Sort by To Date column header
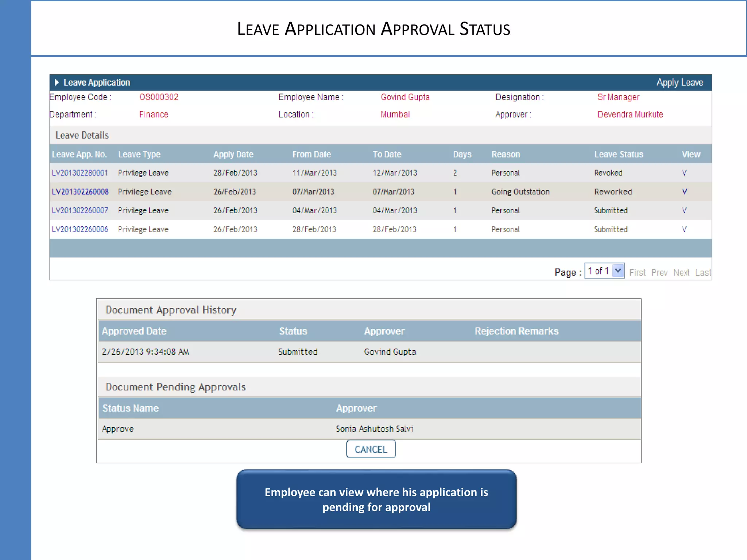Image resolution: width=747 pixels, height=560 pixels. [x=387, y=154]
